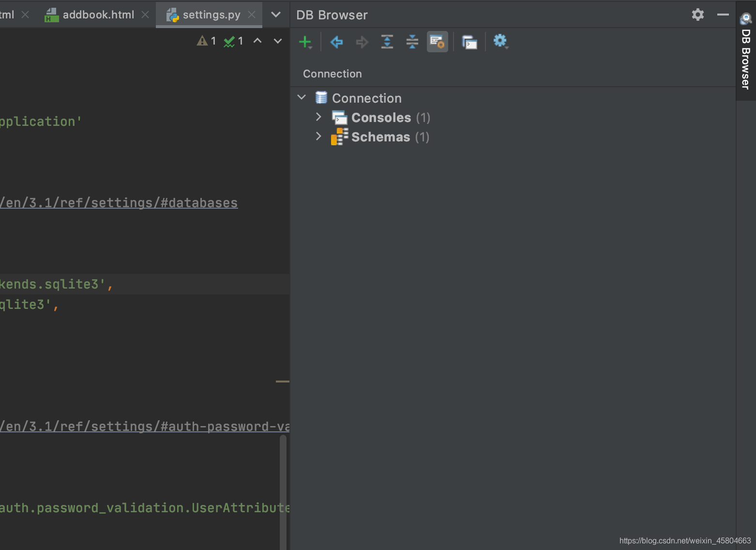Toggle the object properties toolbar button

(x=438, y=42)
